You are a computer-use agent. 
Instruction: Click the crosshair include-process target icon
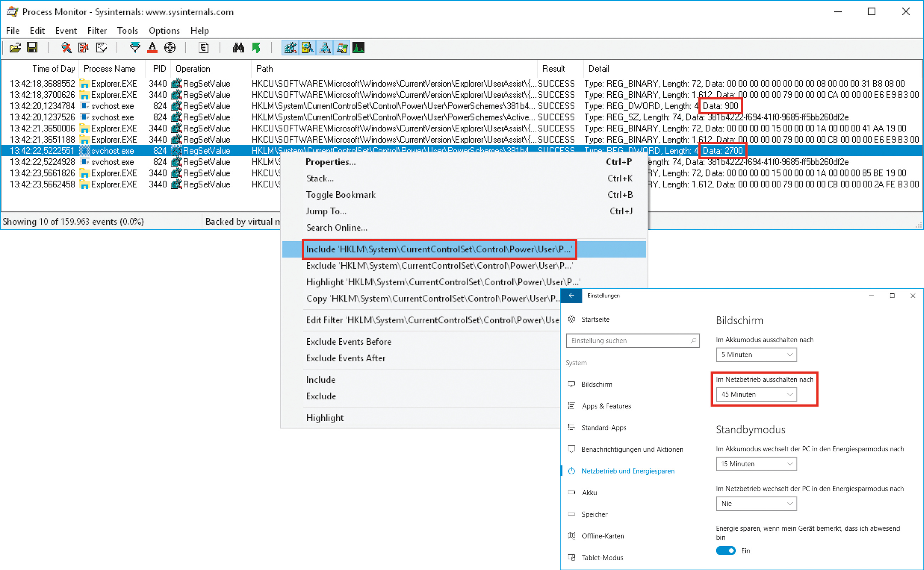click(x=170, y=48)
